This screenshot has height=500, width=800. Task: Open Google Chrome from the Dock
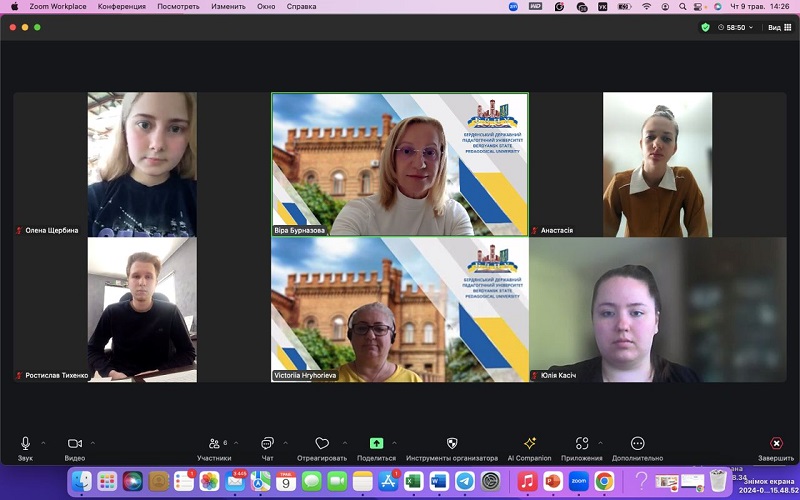click(x=604, y=481)
